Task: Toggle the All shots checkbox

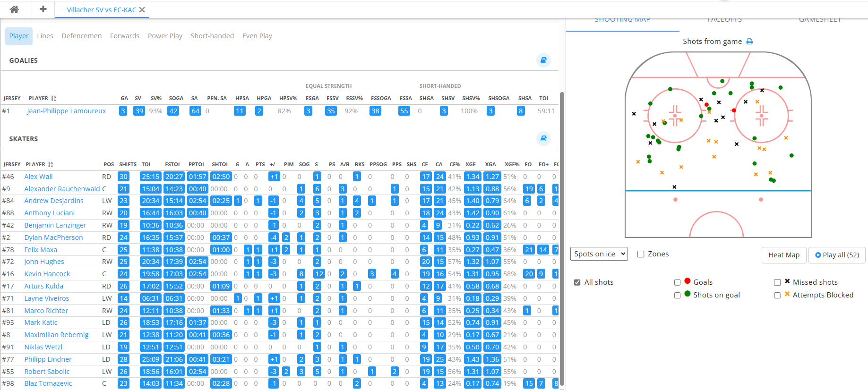Action: tap(577, 282)
